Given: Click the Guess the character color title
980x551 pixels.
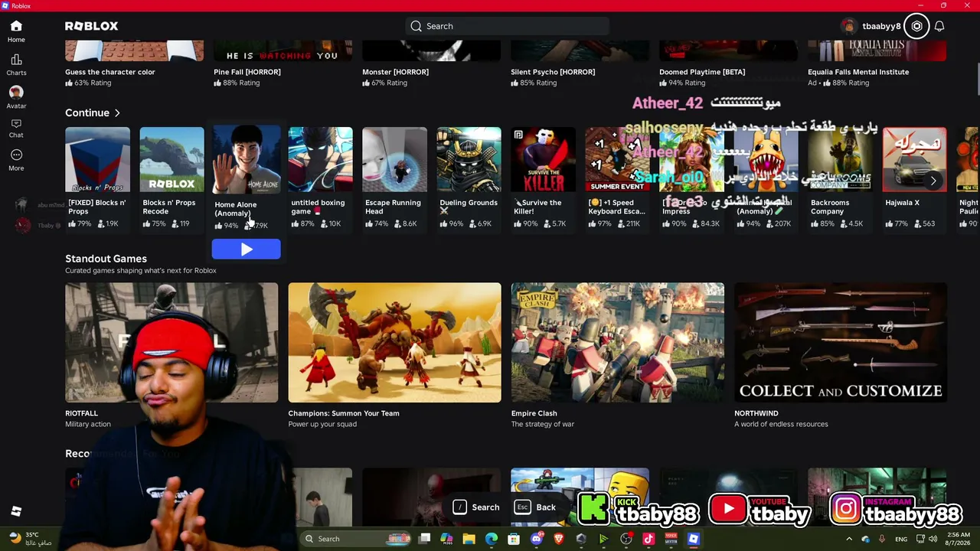Looking at the screenshot, I should [x=110, y=72].
